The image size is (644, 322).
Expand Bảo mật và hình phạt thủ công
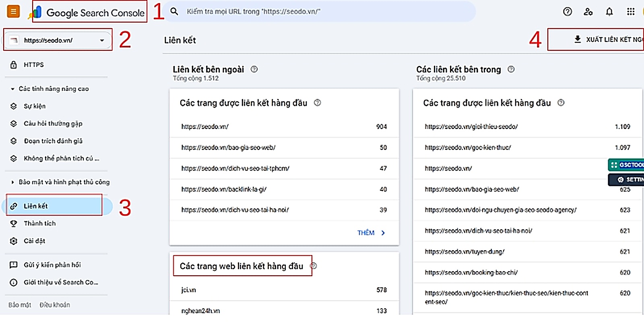pyautogui.click(x=13, y=182)
